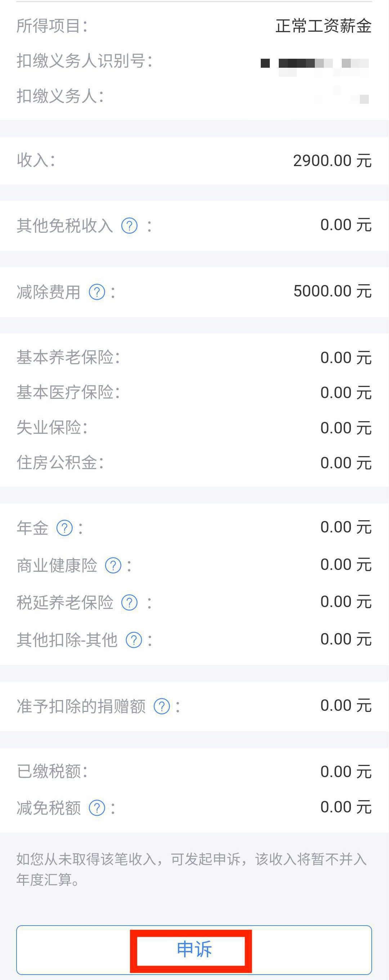
Task: Select the 基本养老保险 row
Action: pyautogui.click(x=194, y=357)
